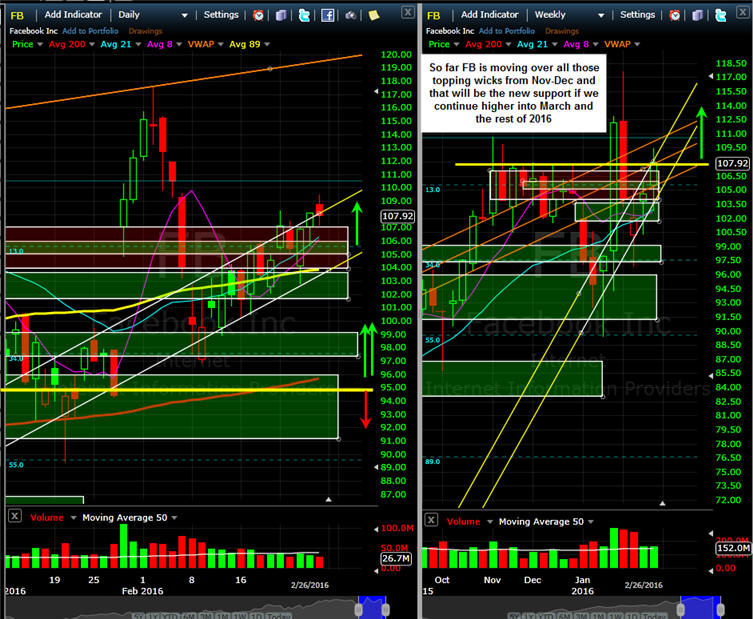Image resolution: width=753 pixels, height=619 pixels.
Task: Open the yellow sticky note icon in Daily chart
Action: pos(374,15)
